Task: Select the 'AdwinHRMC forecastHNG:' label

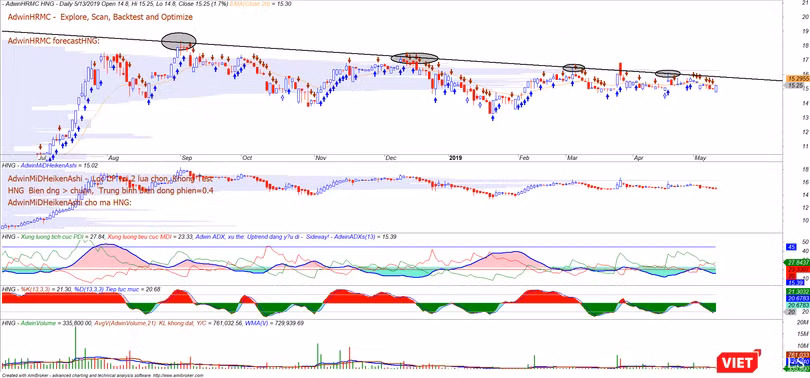Action: [54, 40]
